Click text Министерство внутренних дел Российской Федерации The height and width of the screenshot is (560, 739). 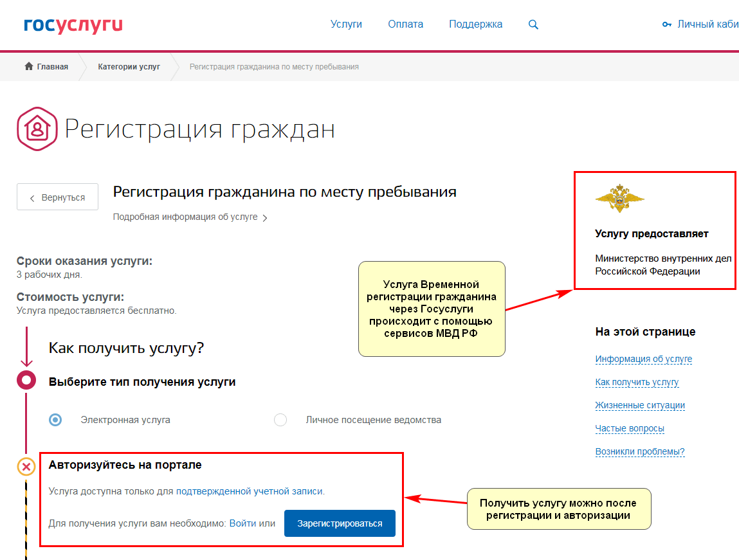coord(663,265)
